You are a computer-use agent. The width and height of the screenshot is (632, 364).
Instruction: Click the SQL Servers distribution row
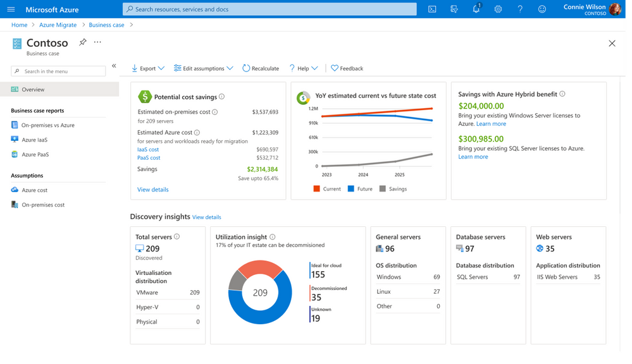coord(488,277)
